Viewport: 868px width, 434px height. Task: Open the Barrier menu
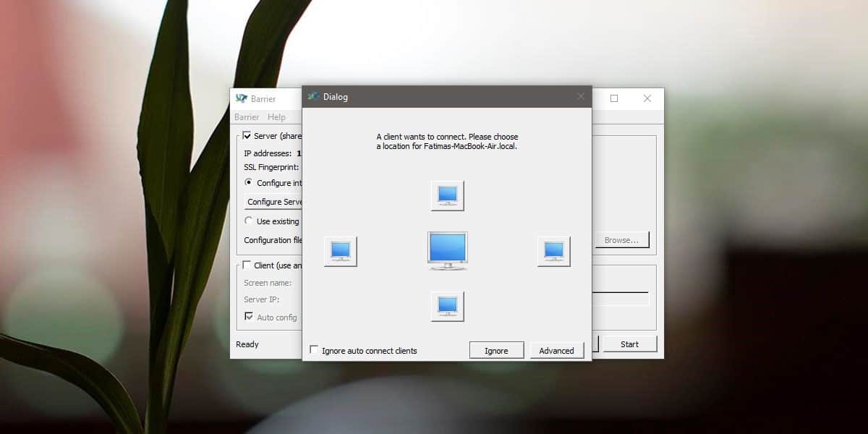(x=247, y=117)
